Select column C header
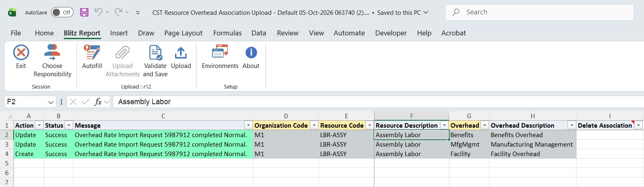 coord(163,116)
